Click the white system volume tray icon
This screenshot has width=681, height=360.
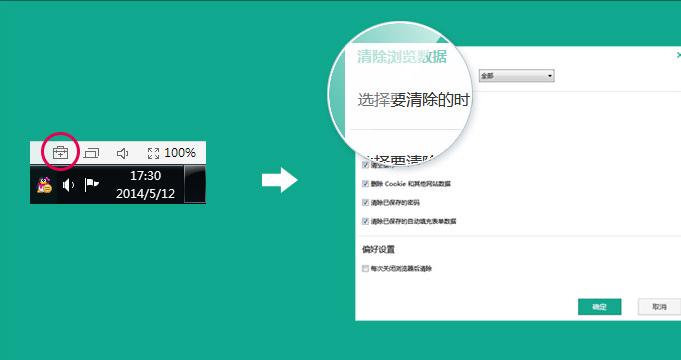(x=68, y=185)
